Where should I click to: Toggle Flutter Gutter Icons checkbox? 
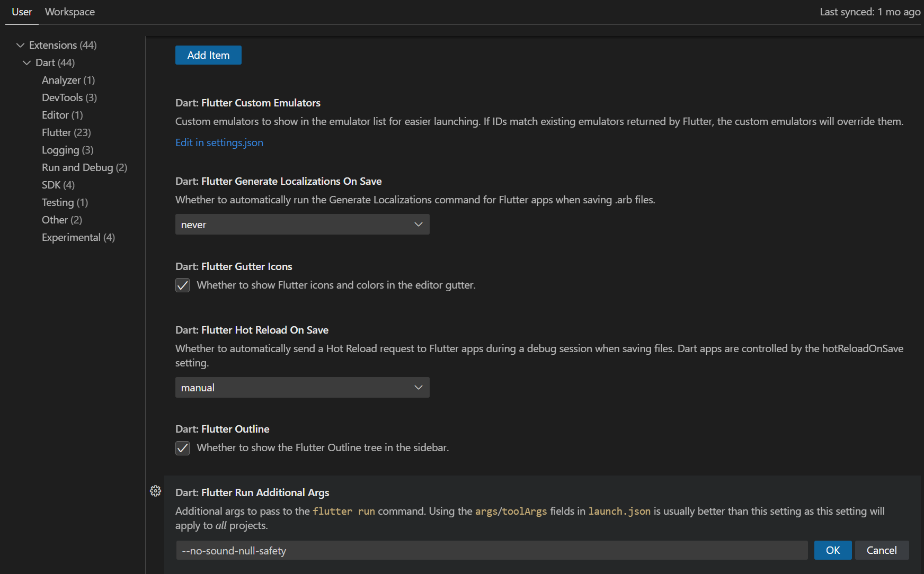182,285
